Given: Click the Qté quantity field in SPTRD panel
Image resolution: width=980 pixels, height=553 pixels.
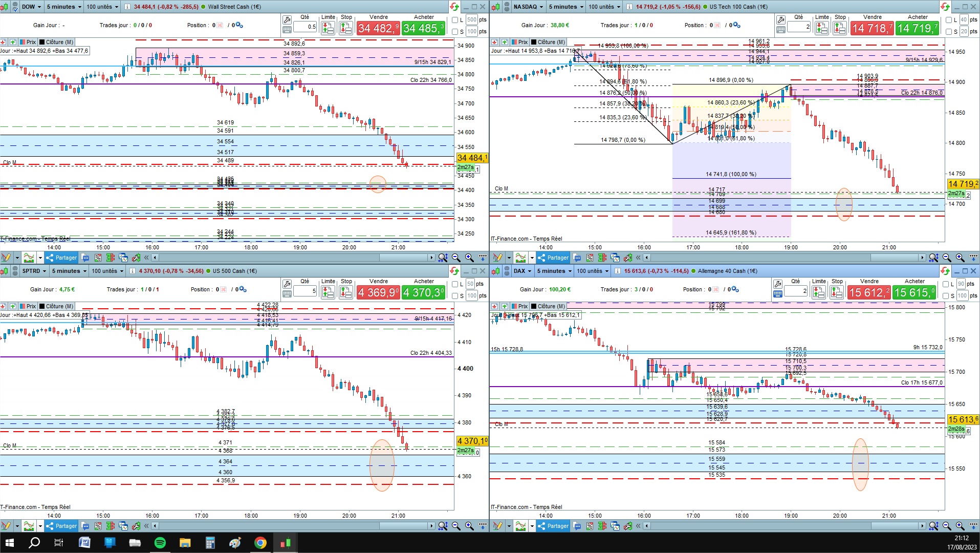Looking at the screenshot, I should click(x=305, y=291).
